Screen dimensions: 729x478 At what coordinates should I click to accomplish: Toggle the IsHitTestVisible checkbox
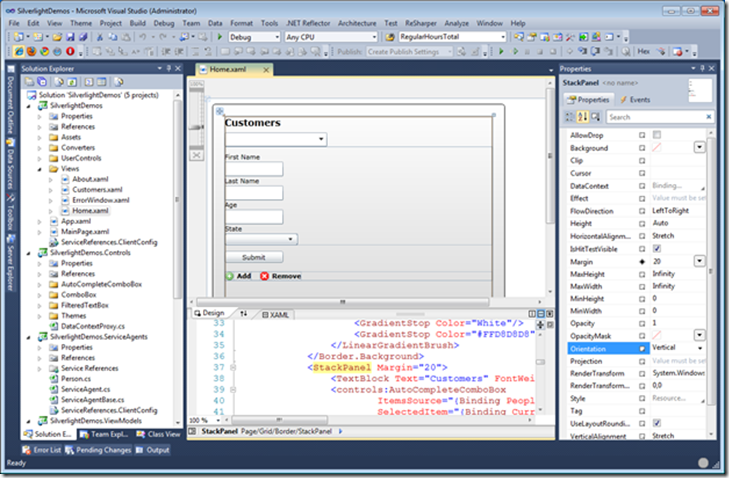click(x=656, y=249)
